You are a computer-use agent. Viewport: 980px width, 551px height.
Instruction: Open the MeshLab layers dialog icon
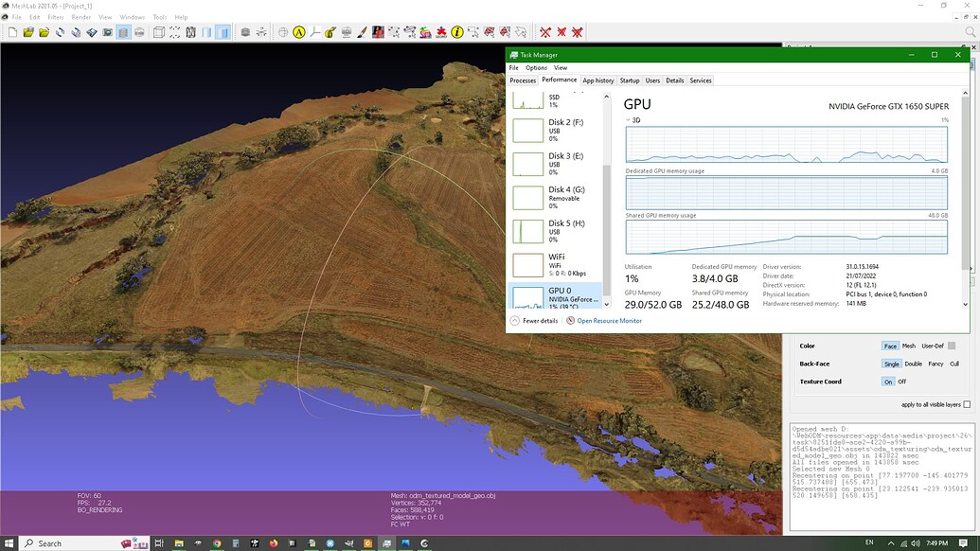point(122,32)
